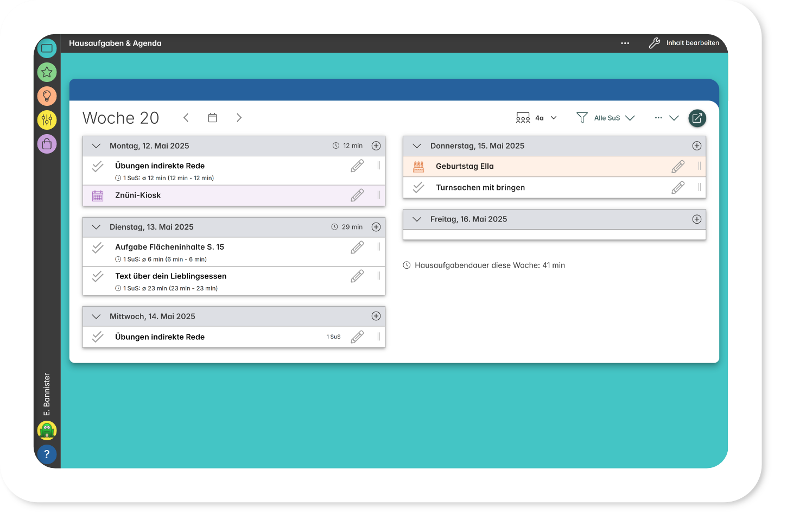This screenshot has height=532, width=787.
Task: Open the blue help question mark
Action: (x=47, y=454)
